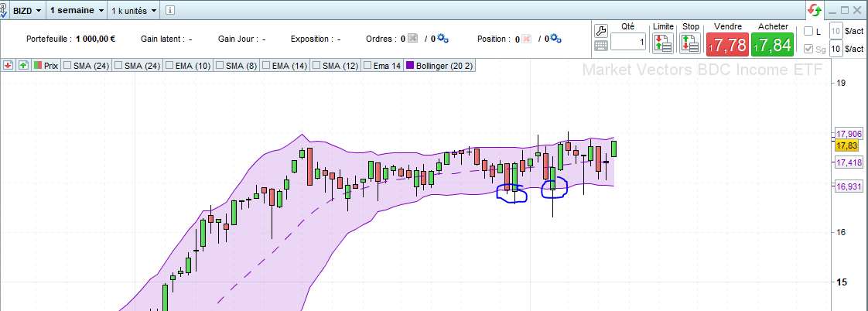Viewport: 868px width, 311px height.
Task: Click the Sg $/act value field
Action: pyautogui.click(x=836, y=50)
